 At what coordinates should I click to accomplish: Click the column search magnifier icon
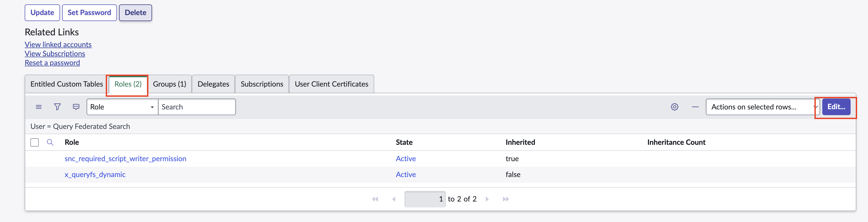click(50, 142)
